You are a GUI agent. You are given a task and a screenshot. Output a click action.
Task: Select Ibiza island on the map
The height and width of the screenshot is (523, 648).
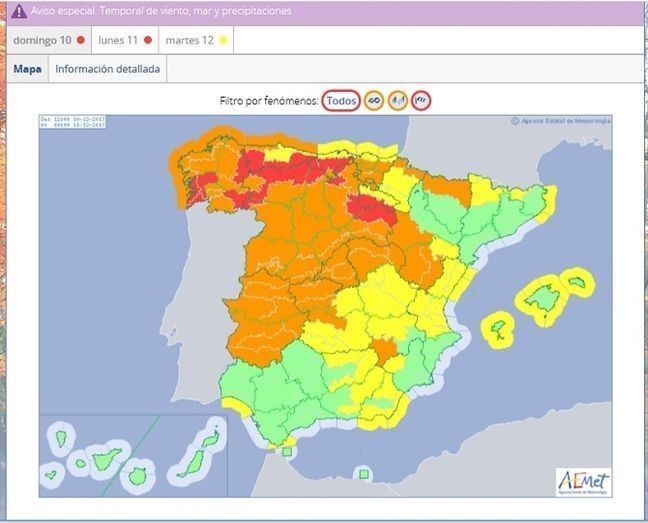pos(497,327)
